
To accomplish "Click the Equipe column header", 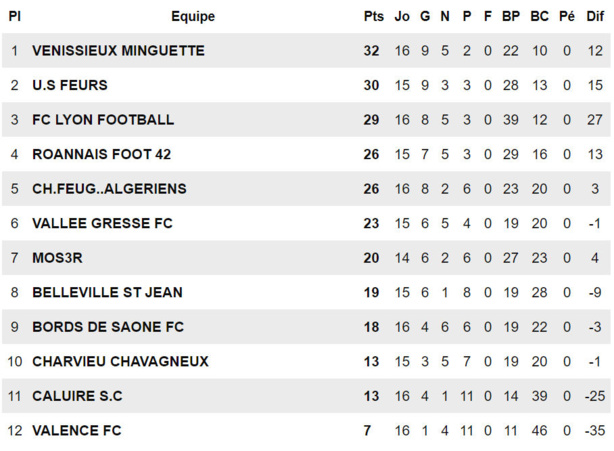I will [x=193, y=17].
